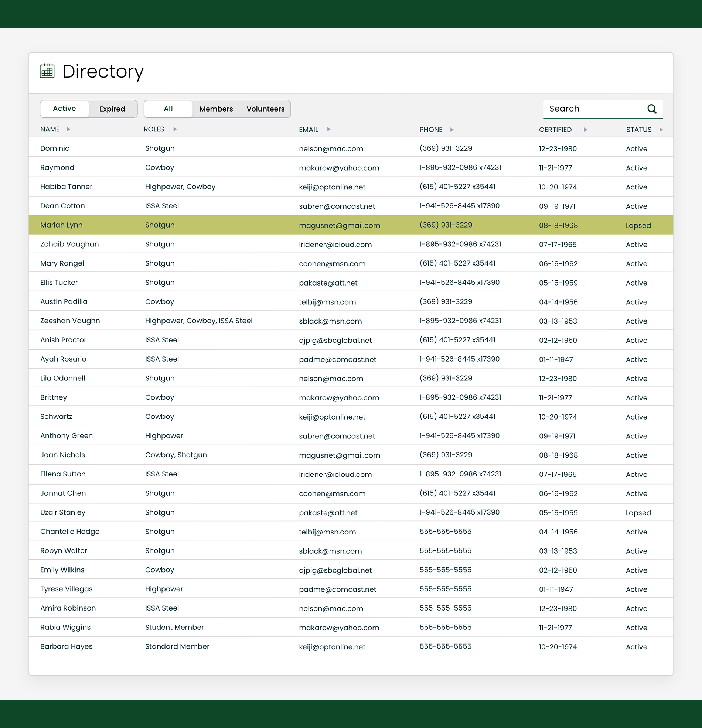Click Ellis Tucker's certified date 05-15-1959

pyautogui.click(x=558, y=283)
